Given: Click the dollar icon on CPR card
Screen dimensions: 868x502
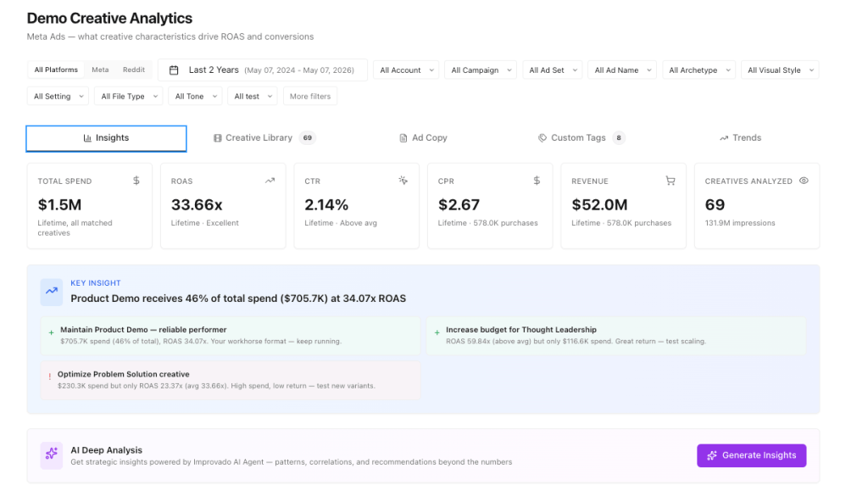Looking at the screenshot, I should (537, 181).
